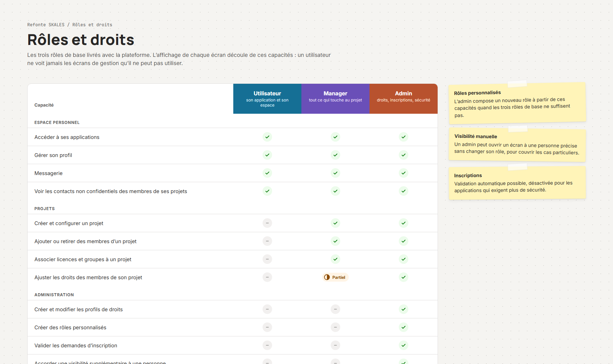Select Utilisateur check mark for Voir les contacts row
The image size is (613, 364).
[x=267, y=191]
